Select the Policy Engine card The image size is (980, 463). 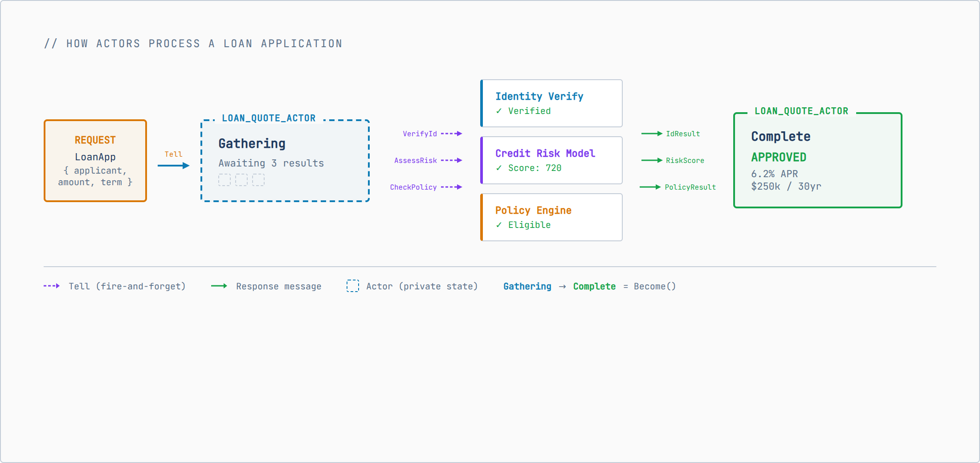click(x=551, y=217)
